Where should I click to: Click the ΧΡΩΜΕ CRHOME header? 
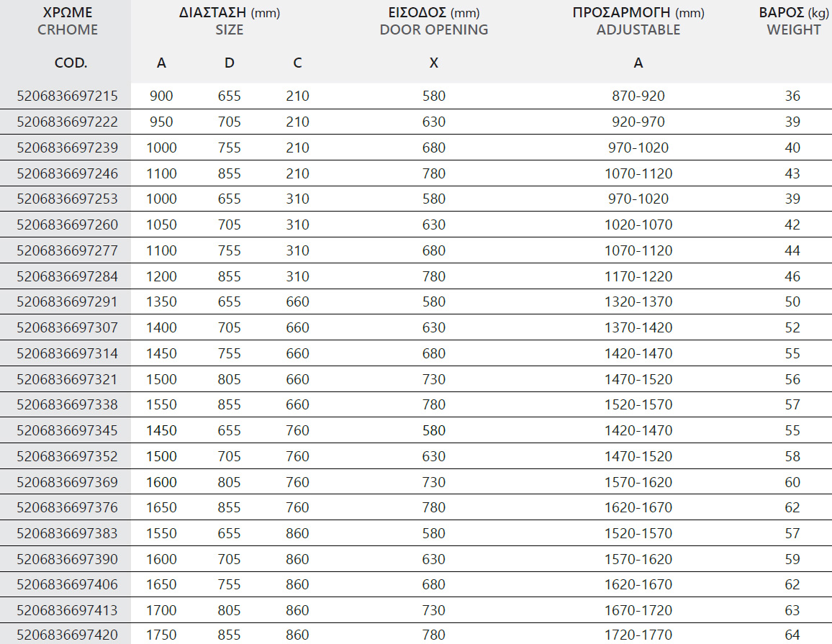(x=68, y=21)
